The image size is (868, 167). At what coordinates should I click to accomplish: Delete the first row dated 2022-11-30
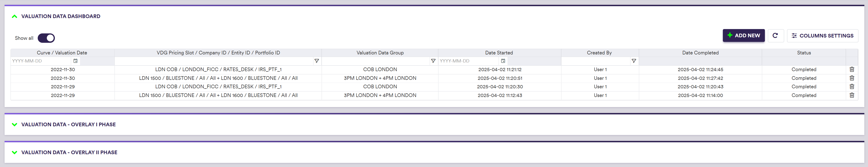[x=852, y=70]
